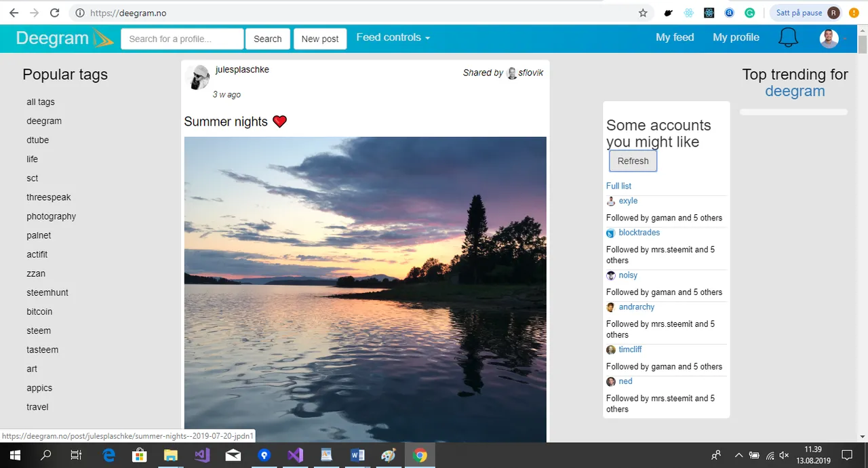Focus the 'Search for a profile' field
Image resolution: width=868 pixels, height=468 pixels.
tap(182, 39)
